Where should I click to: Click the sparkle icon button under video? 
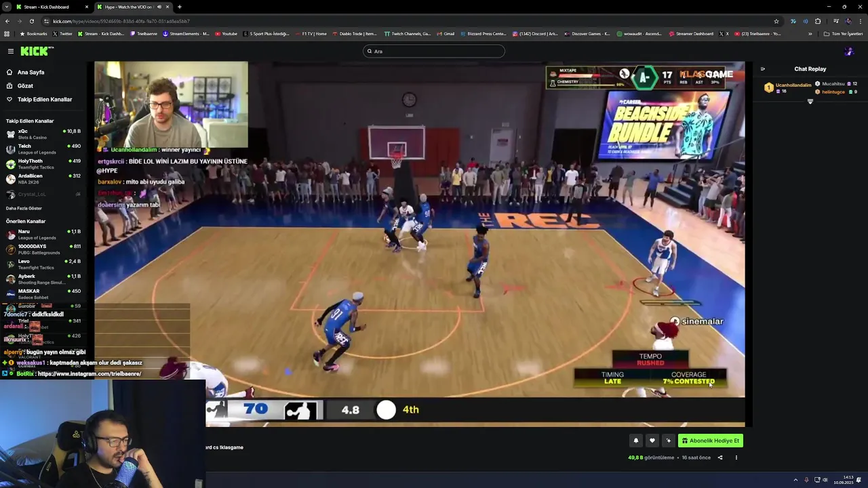tap(668, 441)
